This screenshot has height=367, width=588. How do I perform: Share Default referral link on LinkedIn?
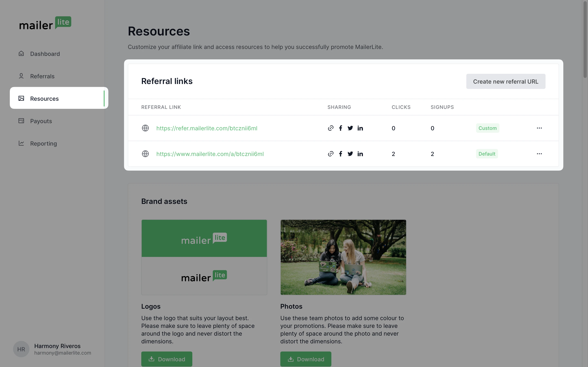coord(360,154)
